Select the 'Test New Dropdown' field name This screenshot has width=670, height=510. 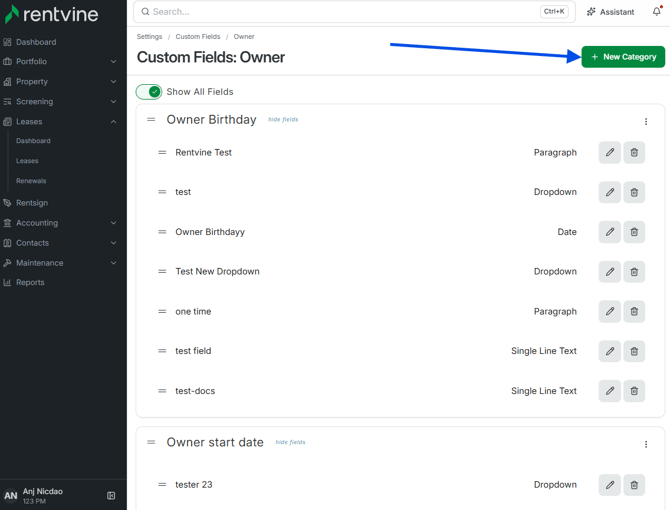[x=217, y=272]
